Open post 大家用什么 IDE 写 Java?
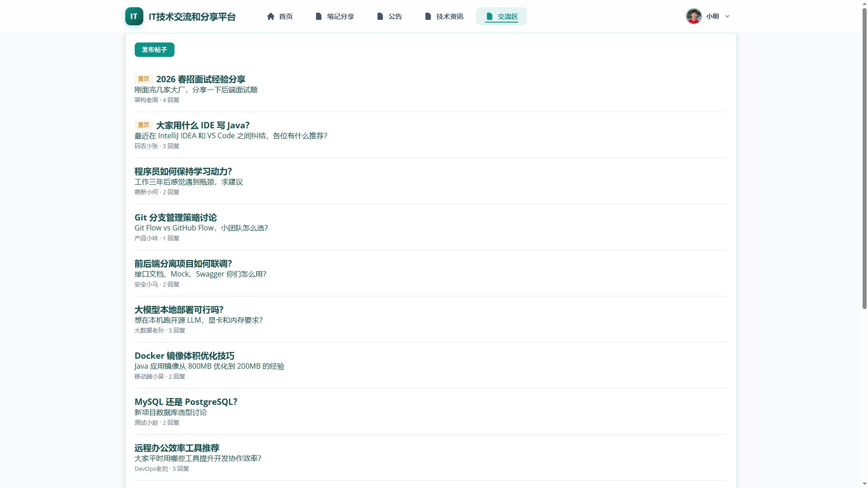Image resolution: width=868 pixels, height=488 pixels. 203,125
